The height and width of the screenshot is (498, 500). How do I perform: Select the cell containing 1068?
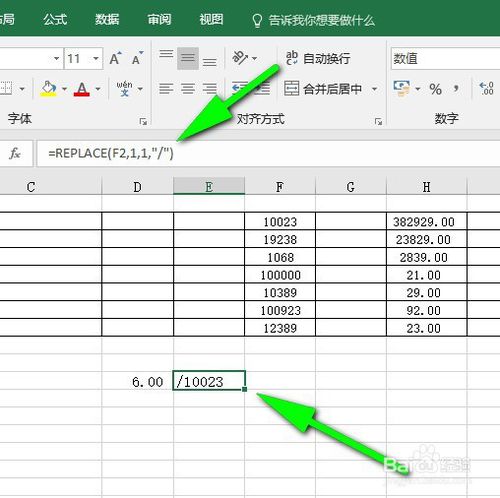pyautogui.click(x=280, y=257)
